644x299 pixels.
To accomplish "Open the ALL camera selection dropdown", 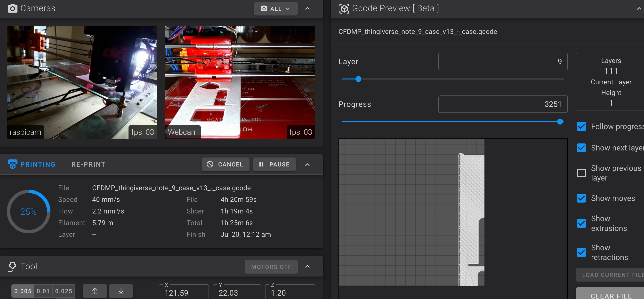I will click(276, 8).
